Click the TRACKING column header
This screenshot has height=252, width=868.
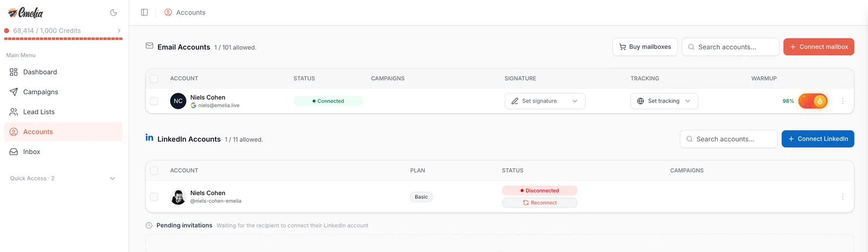[x=644, y=79]
